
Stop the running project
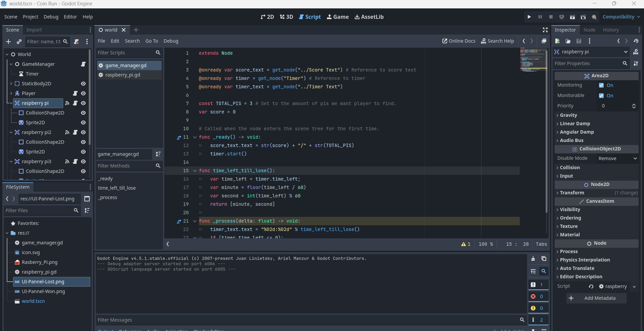coord(551,17)
